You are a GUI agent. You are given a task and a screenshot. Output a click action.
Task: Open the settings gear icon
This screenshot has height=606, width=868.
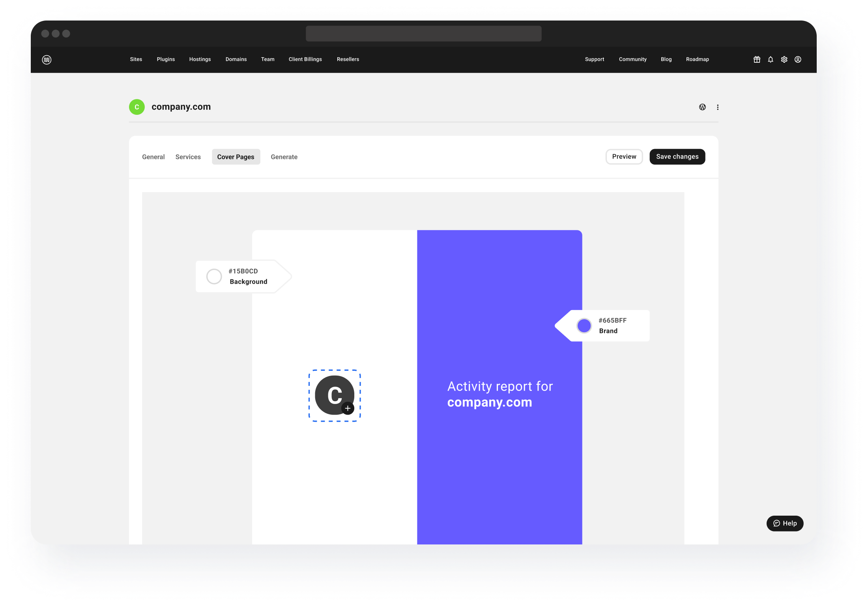pyautogui.click(x=784, y=60)
